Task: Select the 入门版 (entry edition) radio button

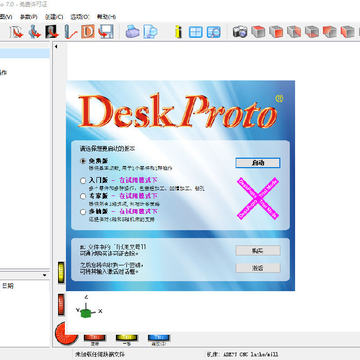Action: pyautogui.click(x=83, y=181)
